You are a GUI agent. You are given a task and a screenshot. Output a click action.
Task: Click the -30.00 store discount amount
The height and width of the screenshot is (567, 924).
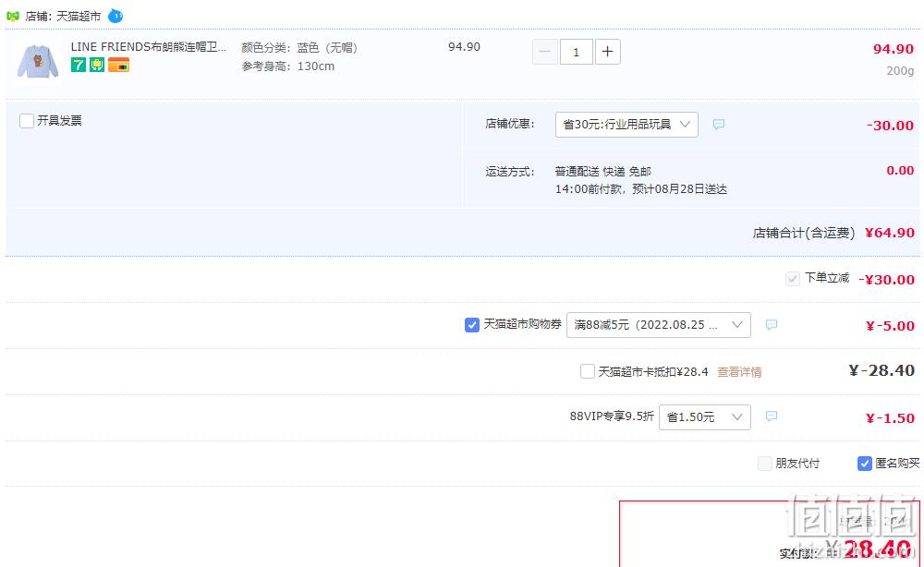[x=891, y=126]
